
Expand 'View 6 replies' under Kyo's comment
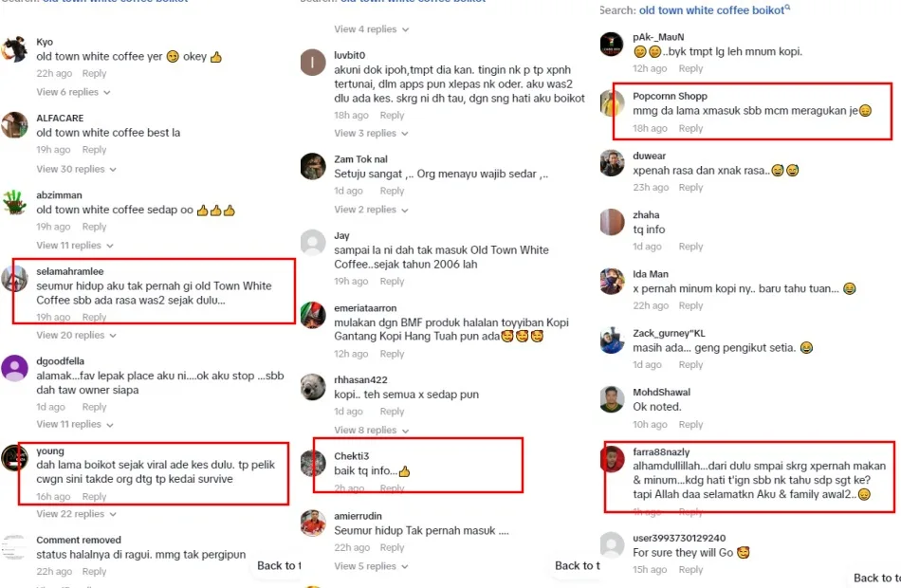click(x=73, y=92)
